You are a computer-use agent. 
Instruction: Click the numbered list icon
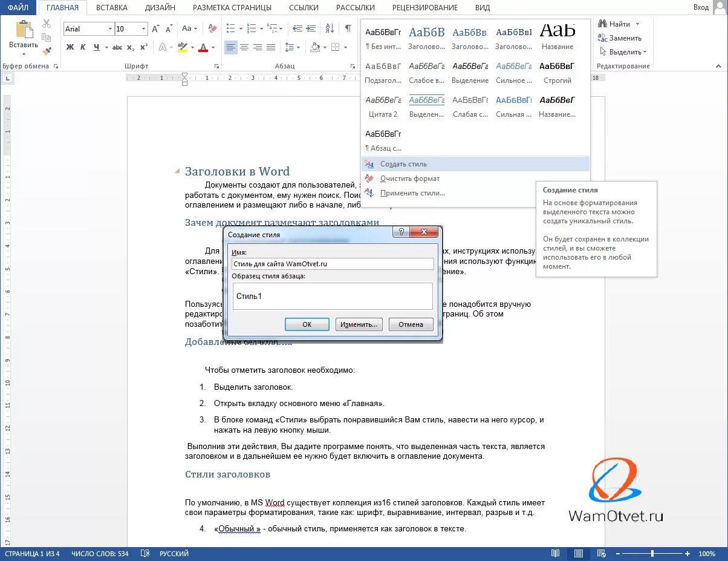pos(251,28)
